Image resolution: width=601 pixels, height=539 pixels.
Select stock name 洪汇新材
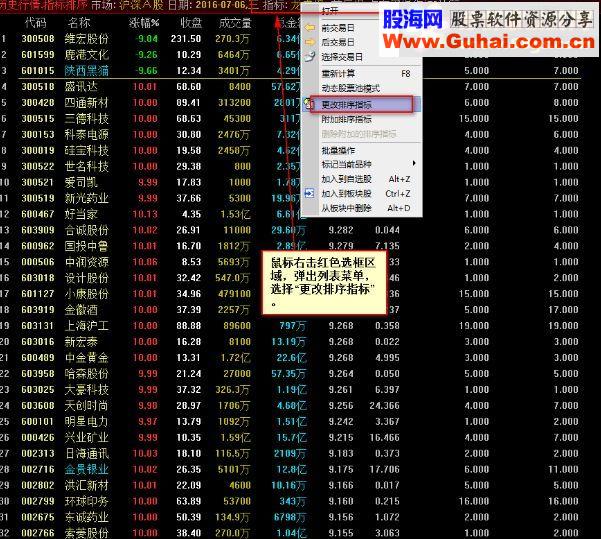[87, 485]
